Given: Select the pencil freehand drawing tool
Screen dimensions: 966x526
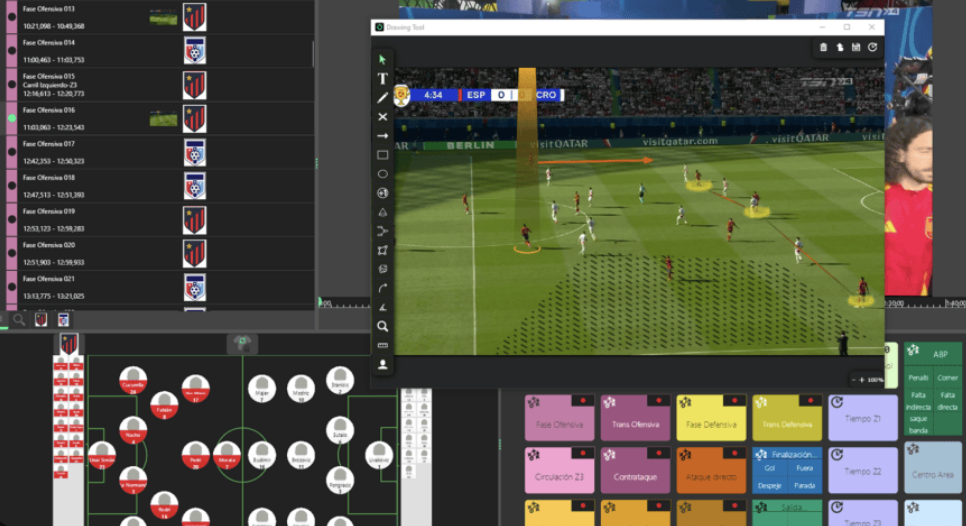Looking at the screenshot, I should point(383,98).
